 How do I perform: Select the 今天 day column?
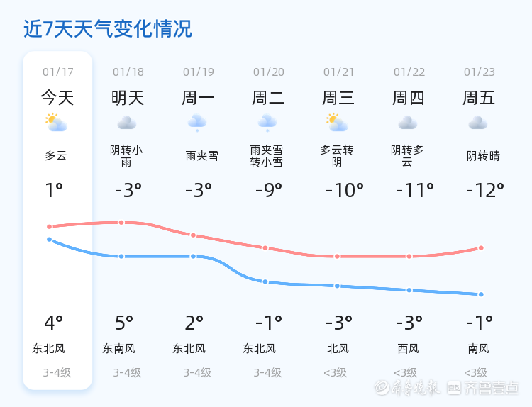click(x=57, y=97)
